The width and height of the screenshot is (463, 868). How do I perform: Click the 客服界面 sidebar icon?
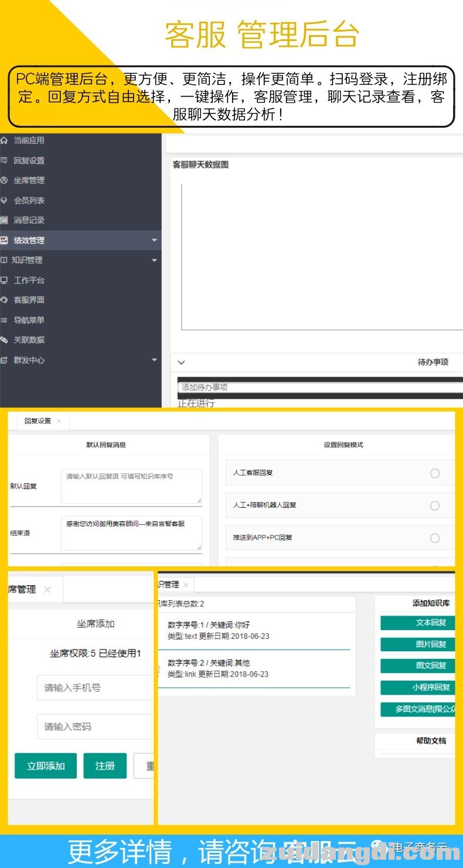(x=4, y=300)
